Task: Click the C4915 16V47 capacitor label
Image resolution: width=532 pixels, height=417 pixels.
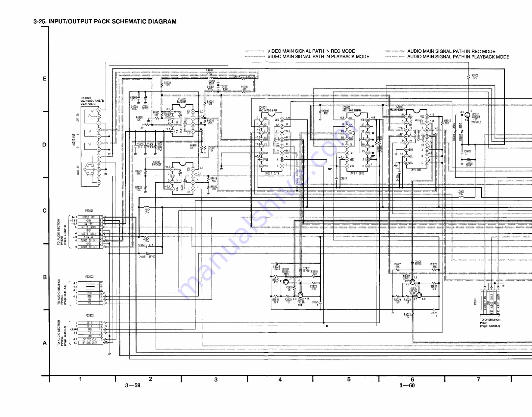Action: pyautogui.click(x=147, y=257)
